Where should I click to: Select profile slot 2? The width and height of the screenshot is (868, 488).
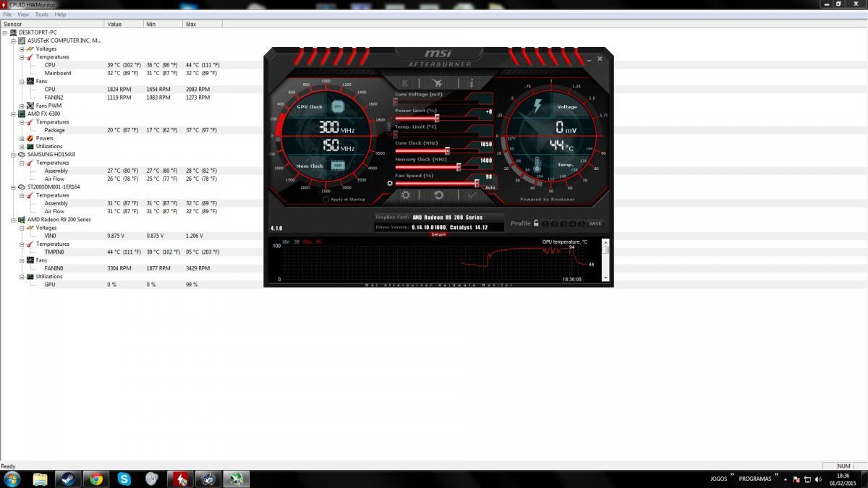pyautogui.click(x=555, y=223)
